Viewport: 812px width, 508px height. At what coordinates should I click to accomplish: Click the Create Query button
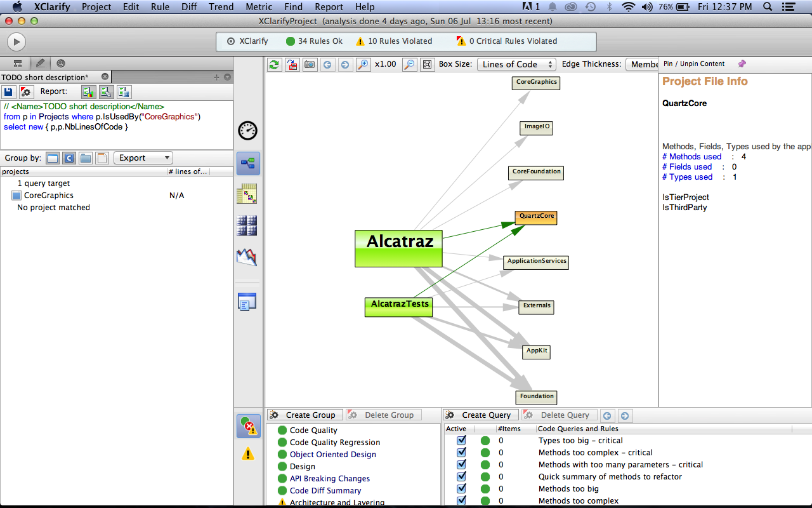point(481,415)
